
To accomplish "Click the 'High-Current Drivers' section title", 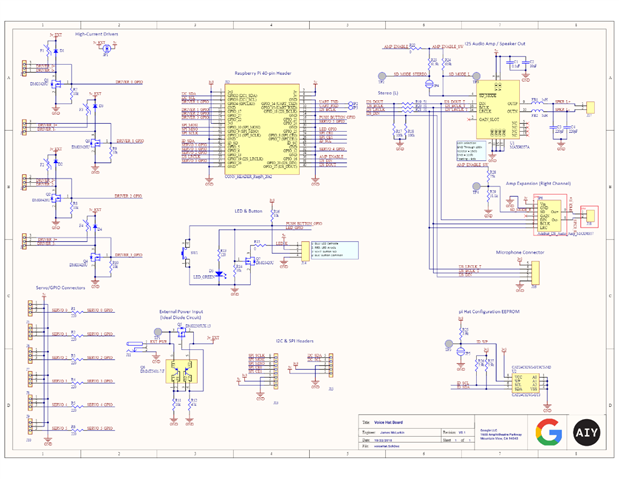I will click(x=97, y=34).
